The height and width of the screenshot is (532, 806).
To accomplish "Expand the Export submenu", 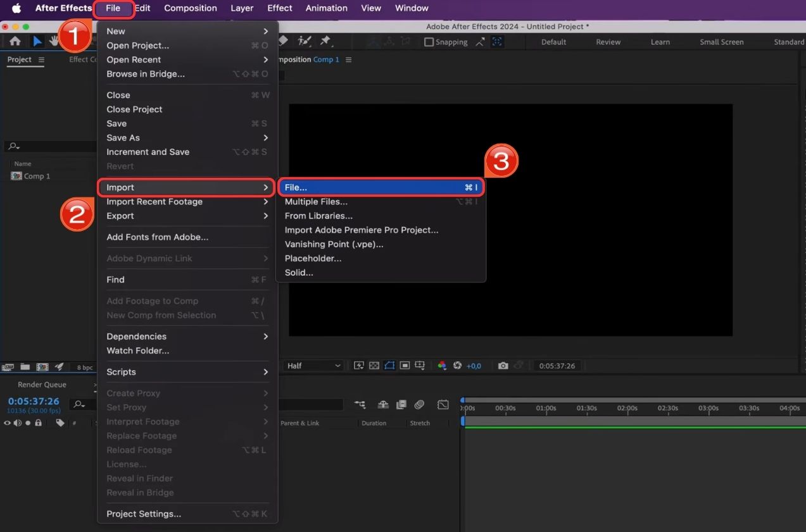I will coord(187,216).
